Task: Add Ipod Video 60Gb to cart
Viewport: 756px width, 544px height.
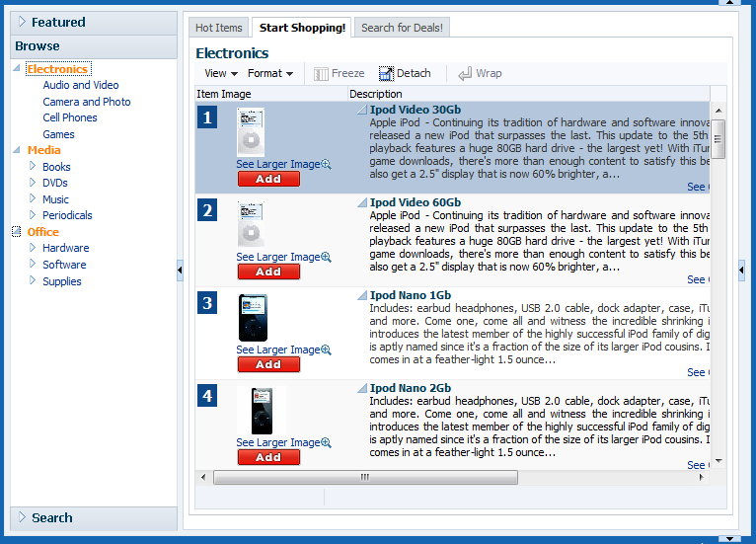Action: (268, 272)
